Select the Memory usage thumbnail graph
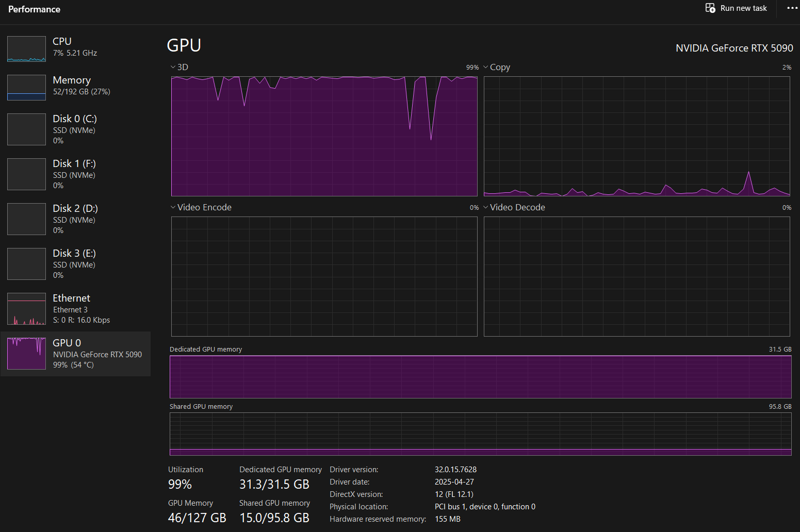Screen dimensions: 800x532 click(26, 88)
